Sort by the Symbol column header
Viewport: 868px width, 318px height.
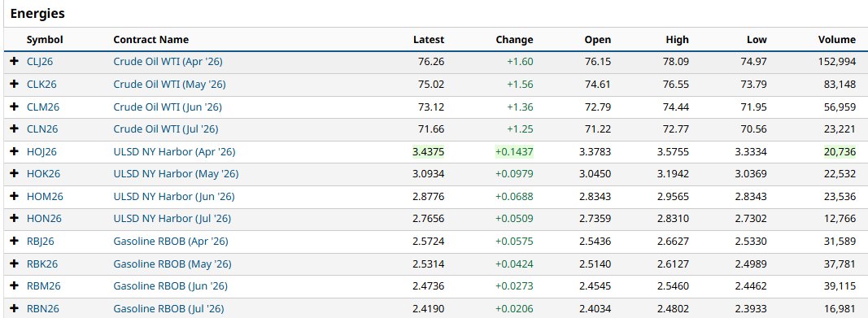tap(45, 40)
